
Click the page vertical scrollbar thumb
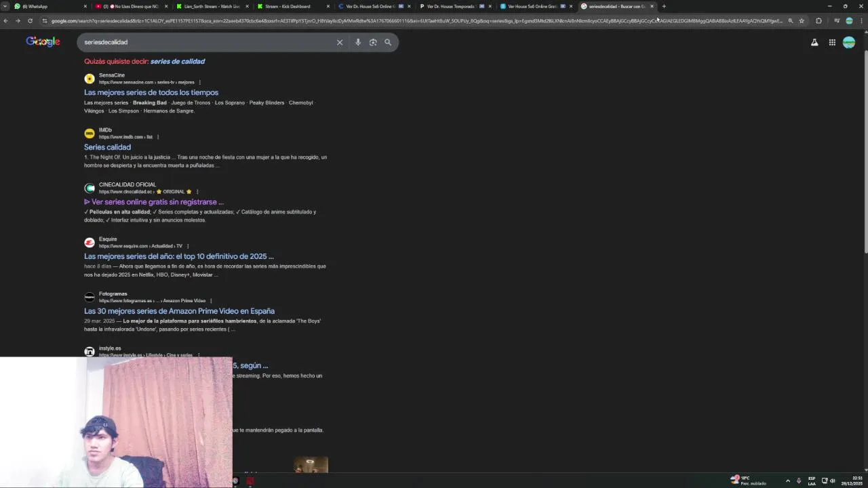pyautogui.click(x=865, y=152)
